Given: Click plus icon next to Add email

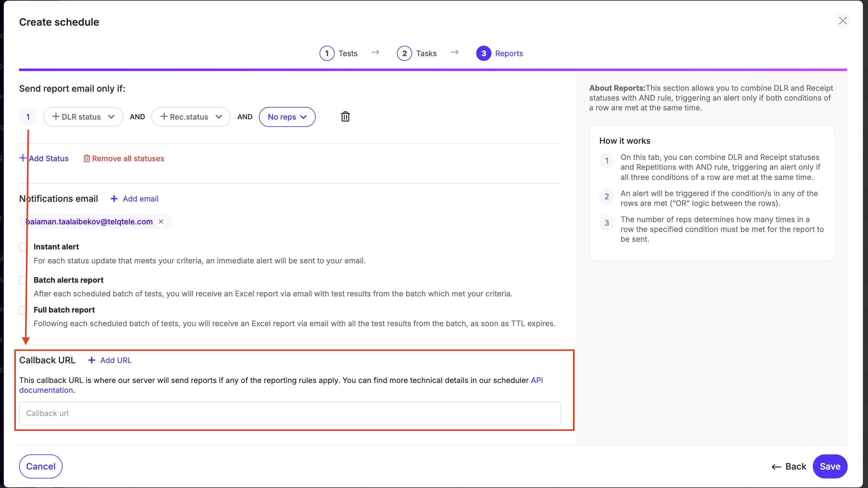Looking at the screenshot, I should click(114, 199).
